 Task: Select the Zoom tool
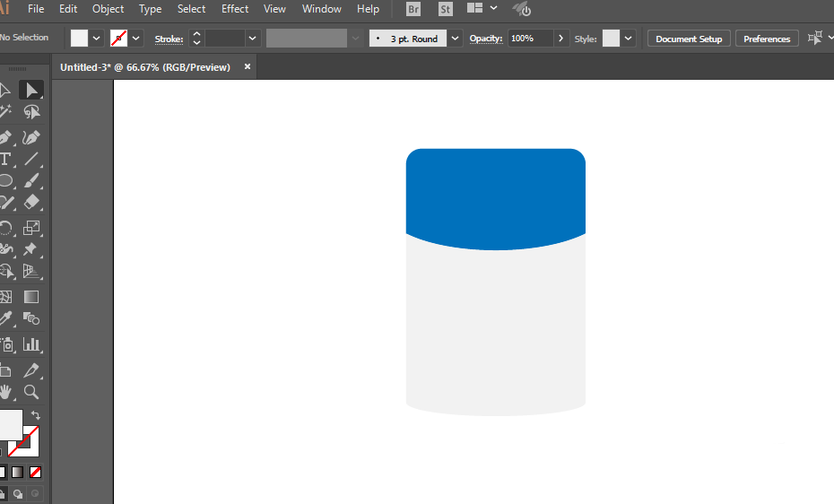pos(31,392)
